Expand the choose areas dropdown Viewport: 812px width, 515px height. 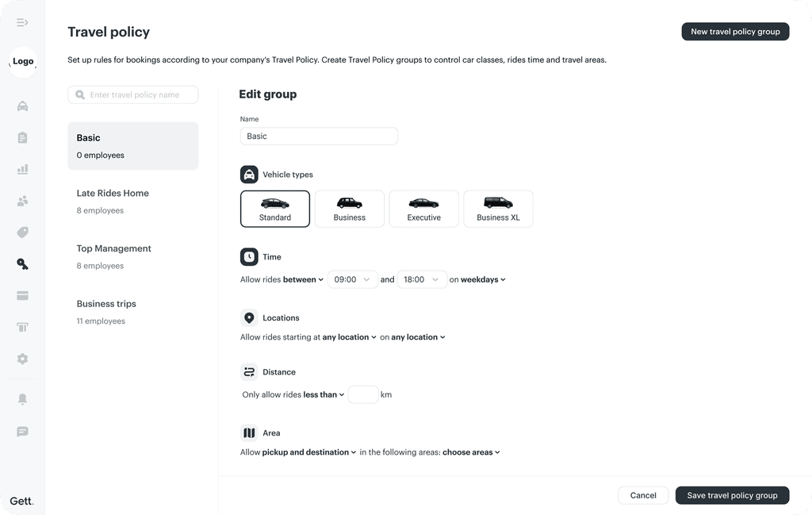(471, 452)
